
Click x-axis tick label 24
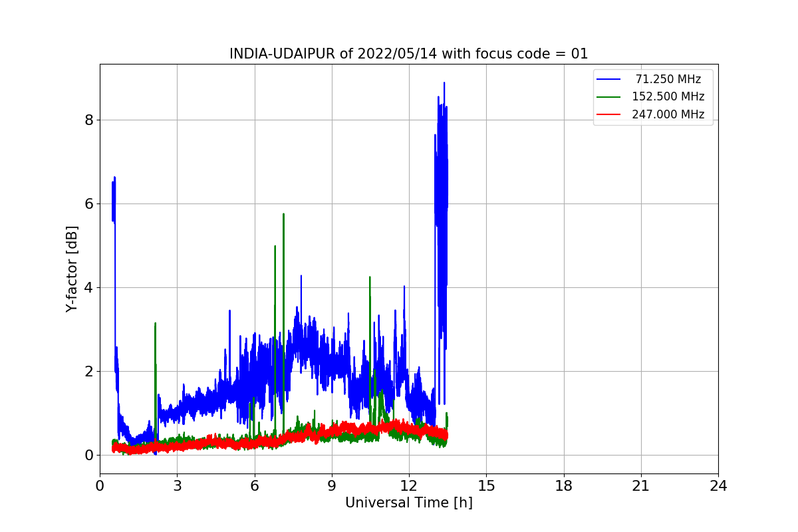[718, 486]
